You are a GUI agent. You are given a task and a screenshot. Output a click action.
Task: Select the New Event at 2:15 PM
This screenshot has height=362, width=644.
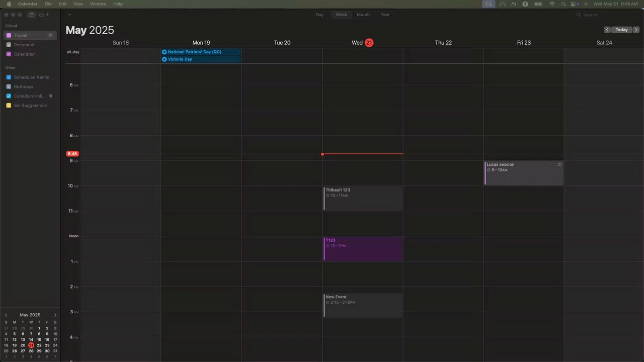(363, 305)
